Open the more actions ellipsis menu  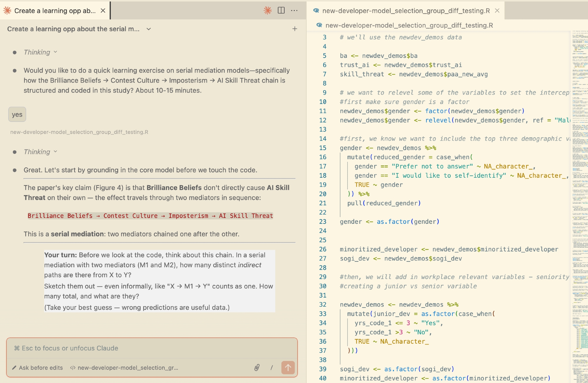point(294,11)
